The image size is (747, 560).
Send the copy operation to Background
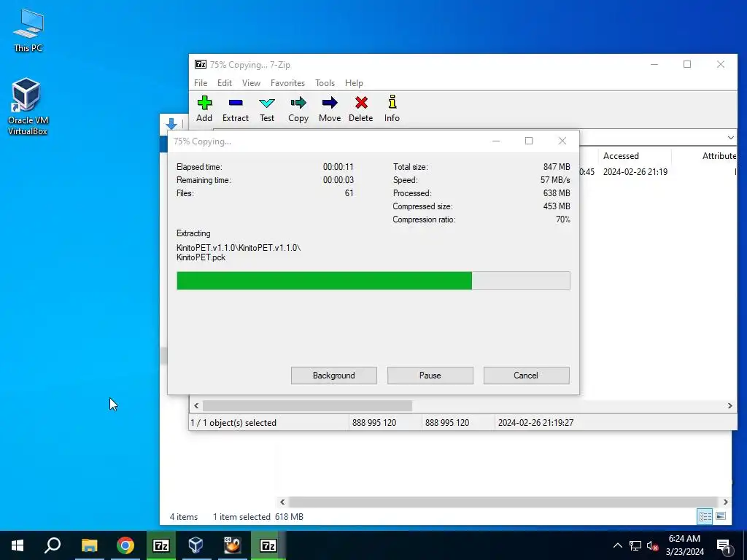334,376
